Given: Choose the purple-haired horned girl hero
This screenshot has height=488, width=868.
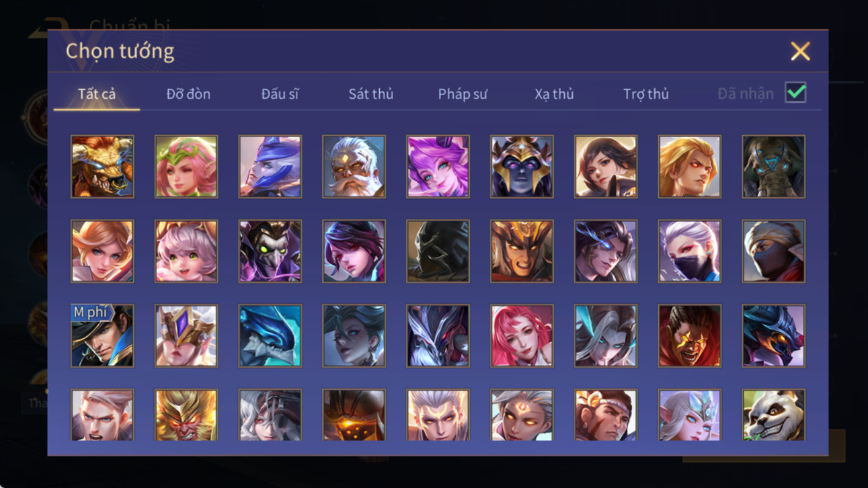Looking at the screenshot, I should tap(438, 167).
